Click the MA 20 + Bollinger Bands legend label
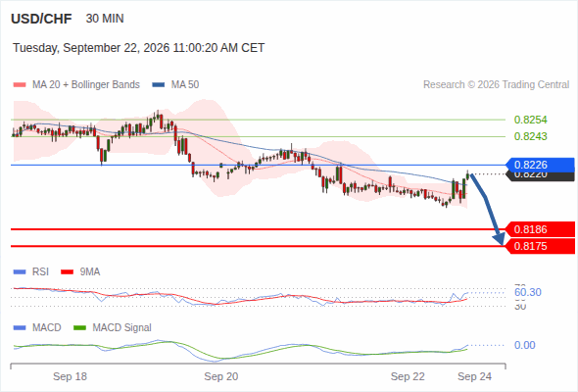Screen dimensions: 578x392 [x=86, y=85]
